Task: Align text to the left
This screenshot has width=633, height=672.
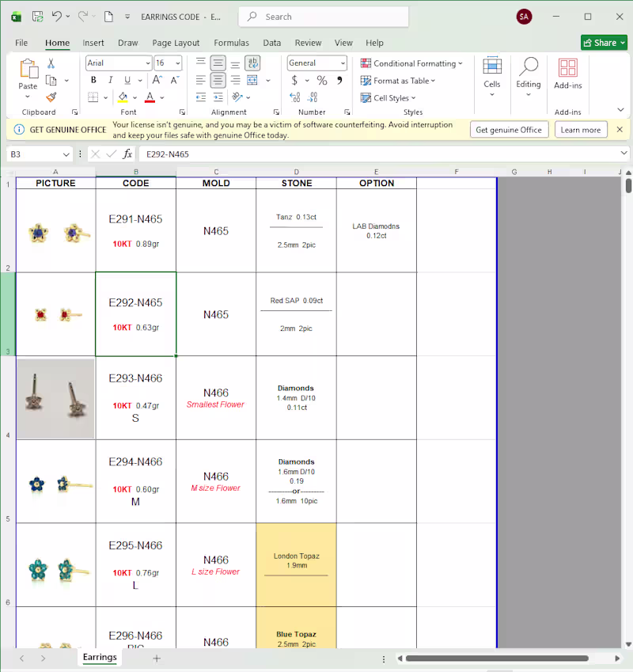Action: pyautogui.click(x=200, y=80)
